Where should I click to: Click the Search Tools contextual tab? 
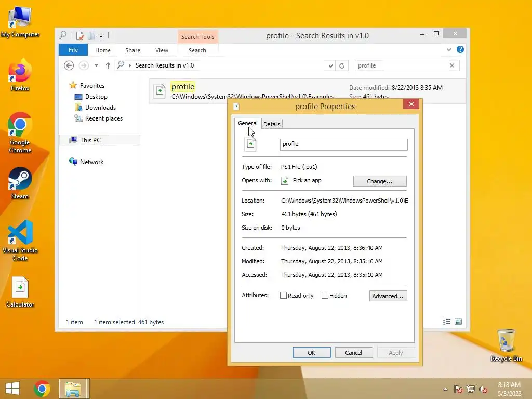(x=198, y=37)
